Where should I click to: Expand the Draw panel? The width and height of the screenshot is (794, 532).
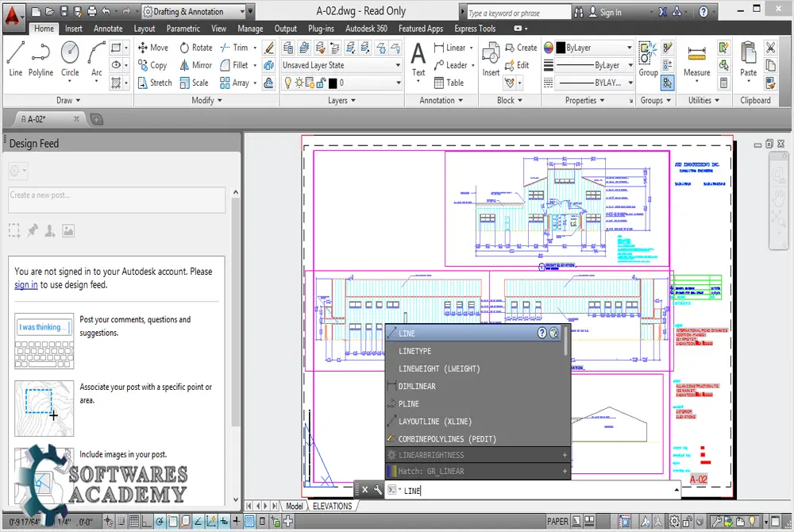(x=67, y=100)
